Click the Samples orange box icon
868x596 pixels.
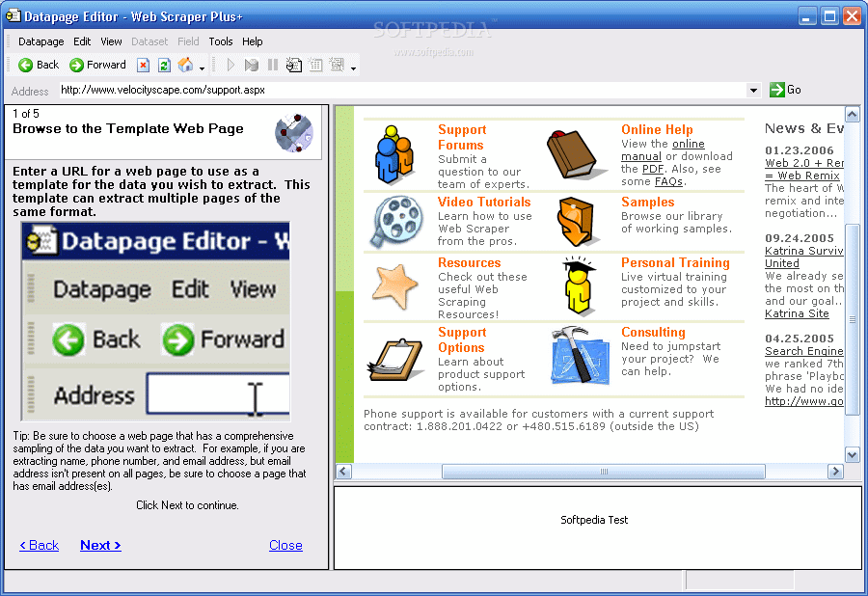point(577,222)
